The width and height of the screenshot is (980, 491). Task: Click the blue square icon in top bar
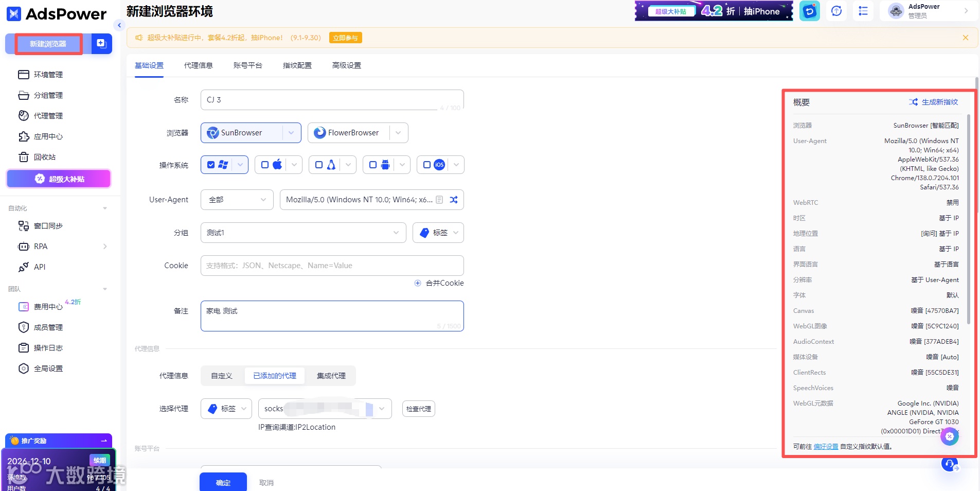point(810,11)
